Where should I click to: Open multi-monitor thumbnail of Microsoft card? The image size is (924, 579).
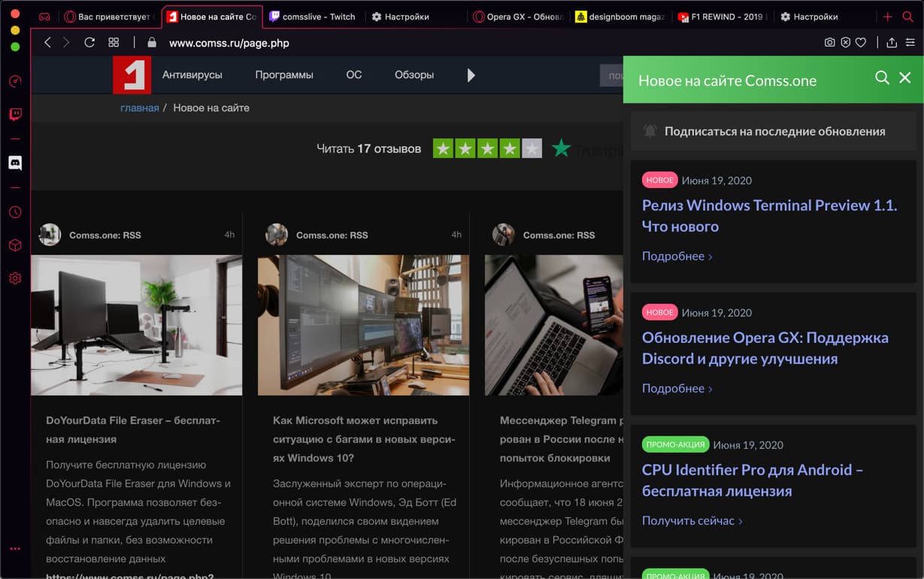click(x=363, y=325)
